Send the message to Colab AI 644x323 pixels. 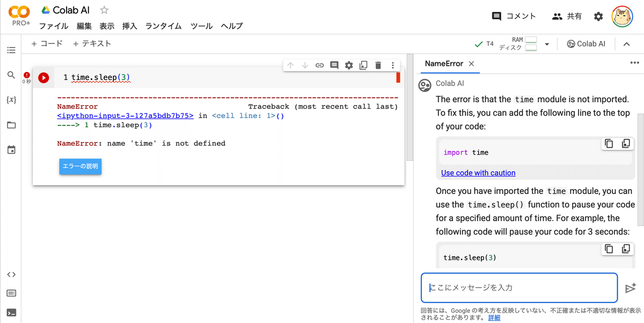(x=631, y=288)
